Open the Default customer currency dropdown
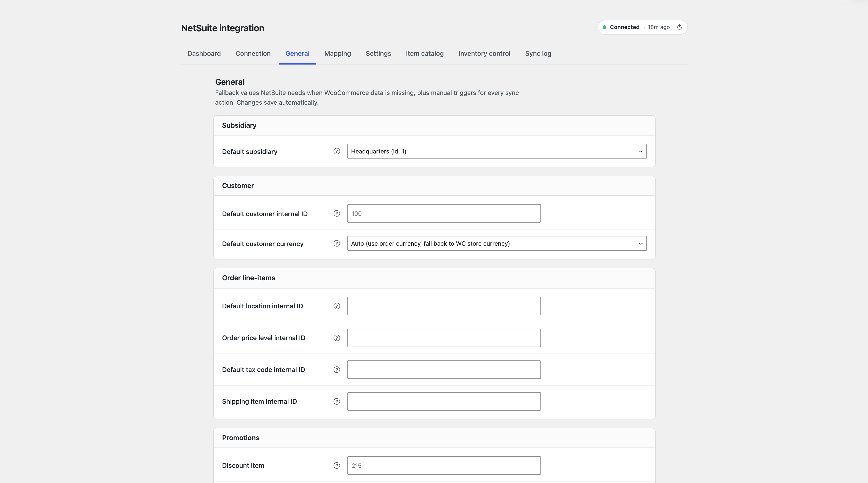Viewport: 868px width, 483px height. click(x=497, y=243)
